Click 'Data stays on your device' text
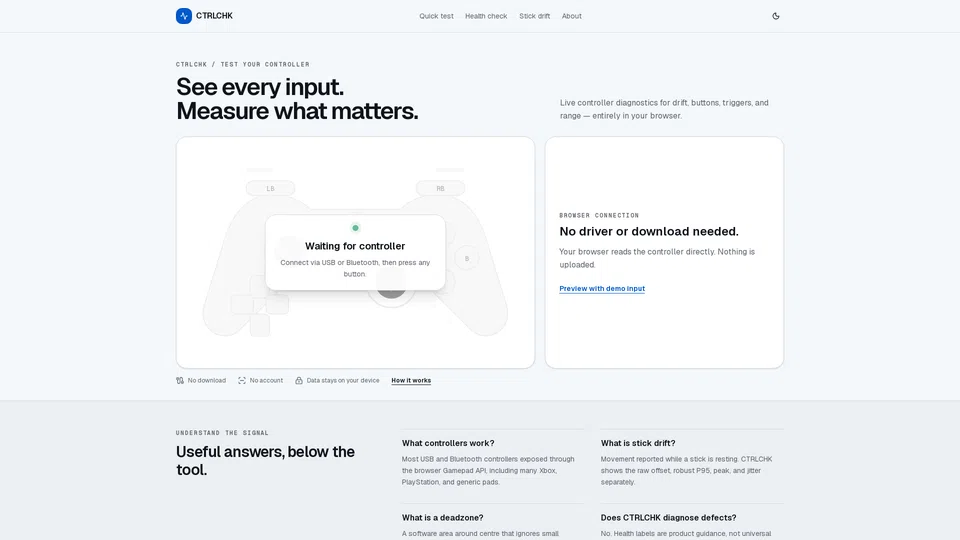The width and height of the screenshot is (960, 540). (343, 381)
